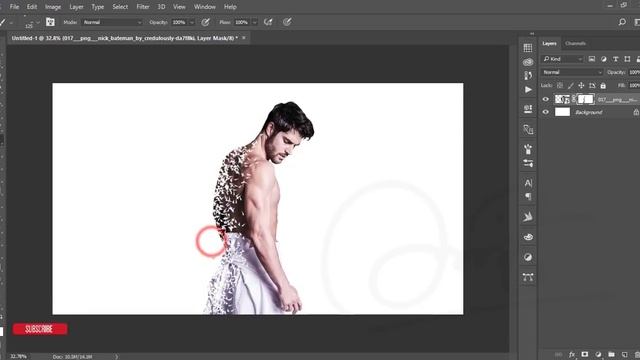Open the Brush settings sliders icon

pos(528,164)
